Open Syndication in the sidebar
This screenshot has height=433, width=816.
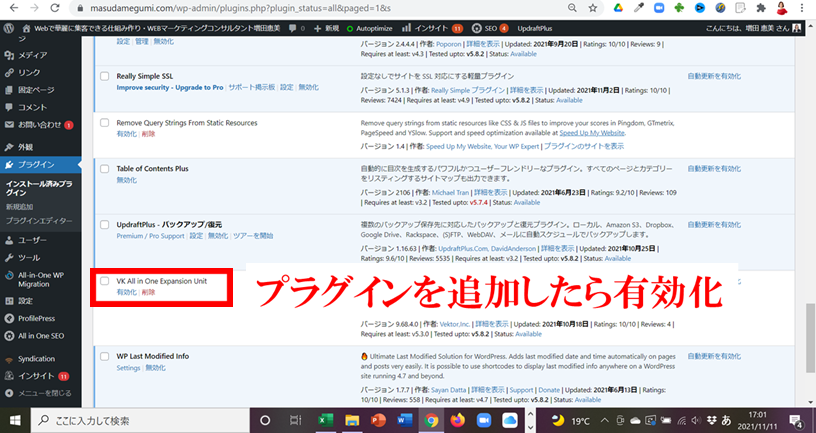pos(36,359)
